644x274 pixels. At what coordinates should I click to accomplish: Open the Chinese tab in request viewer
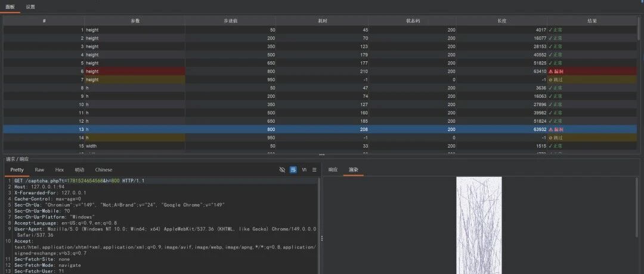click(x=104, y=170)
